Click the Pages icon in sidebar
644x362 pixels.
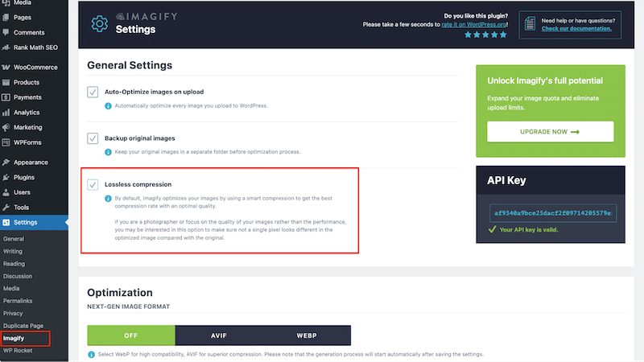pos(6,17)
